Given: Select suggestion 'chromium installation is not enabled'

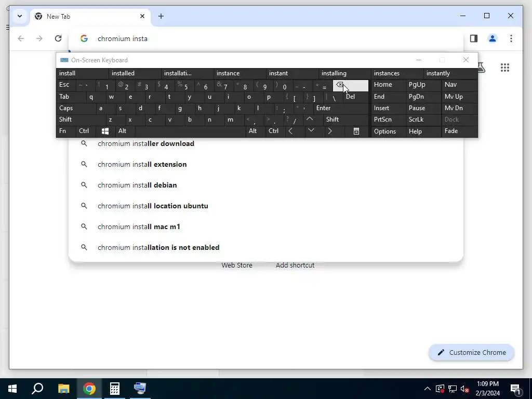Looking at the screenshot, I should (266, 247).
